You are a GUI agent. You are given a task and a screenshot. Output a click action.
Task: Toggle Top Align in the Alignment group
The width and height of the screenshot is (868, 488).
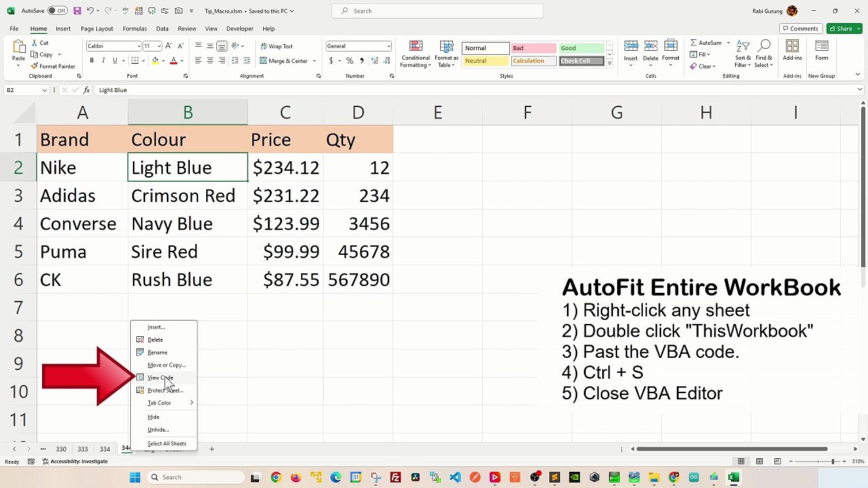tap(198, 46)
